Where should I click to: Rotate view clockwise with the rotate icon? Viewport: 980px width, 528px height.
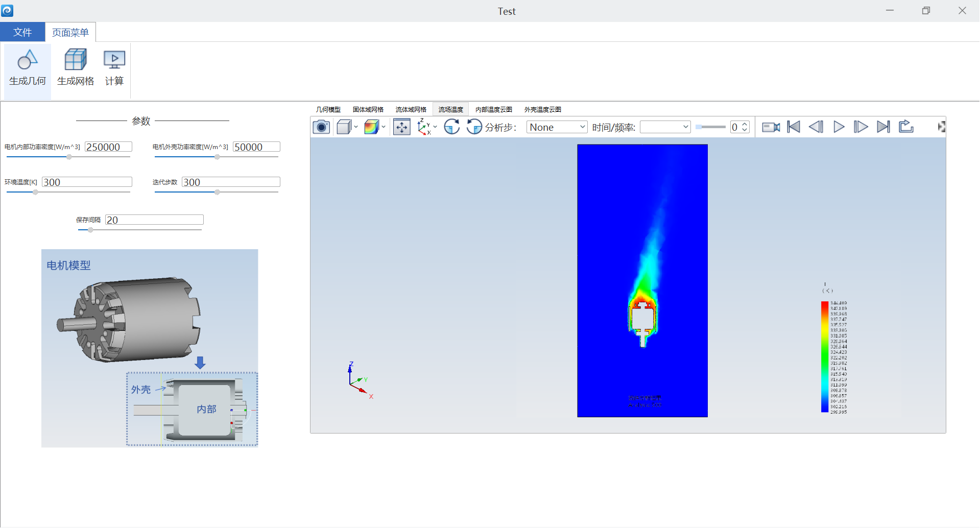click(x=452, y=127)
